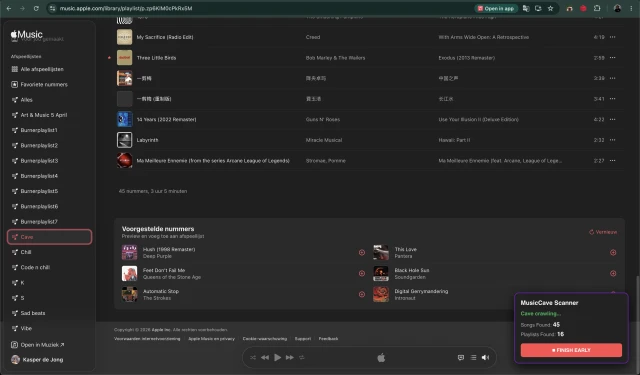Add Black Hole Sun to the playlist
The image size is (640, 375).
pos(613,273)
